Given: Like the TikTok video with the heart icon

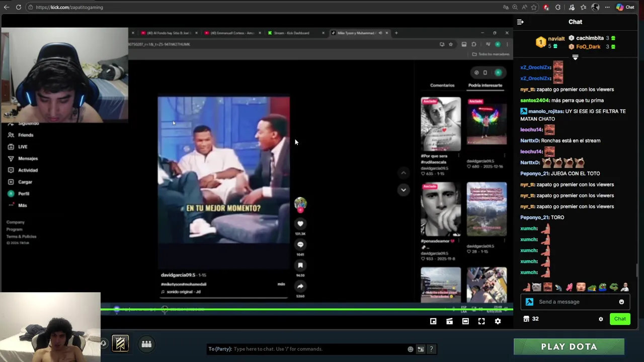Looking at the screenshot, I should pos(300,224).
